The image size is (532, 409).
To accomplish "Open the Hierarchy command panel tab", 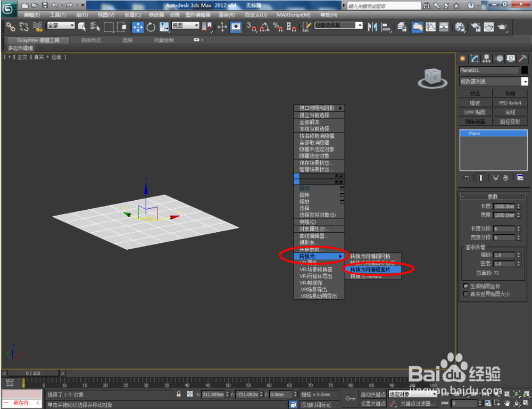I will [x=487, y=59].
